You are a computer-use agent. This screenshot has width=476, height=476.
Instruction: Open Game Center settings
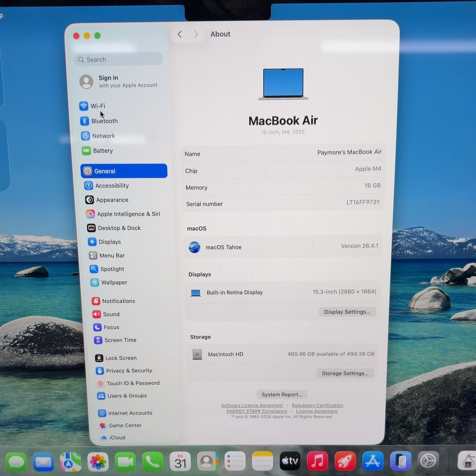(120, 425)
